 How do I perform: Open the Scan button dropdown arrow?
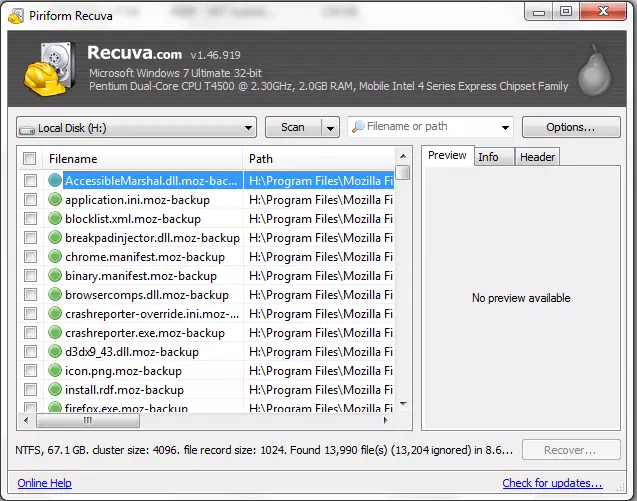(x=330, y=128)
